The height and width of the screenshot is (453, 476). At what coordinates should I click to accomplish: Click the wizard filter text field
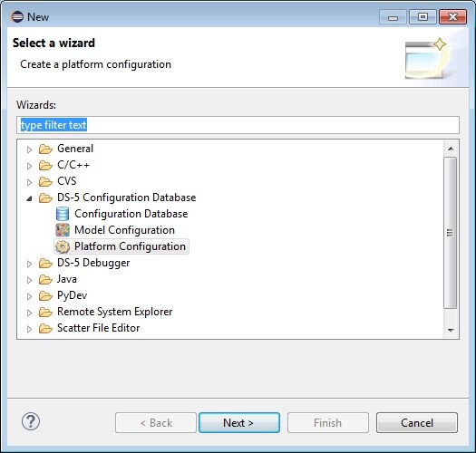(x=238, y=125)
